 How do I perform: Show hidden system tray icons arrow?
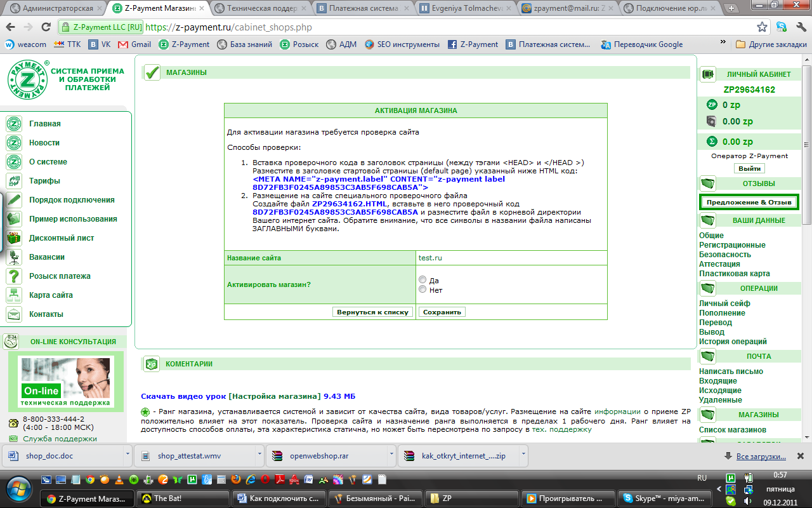pos(718,488)
